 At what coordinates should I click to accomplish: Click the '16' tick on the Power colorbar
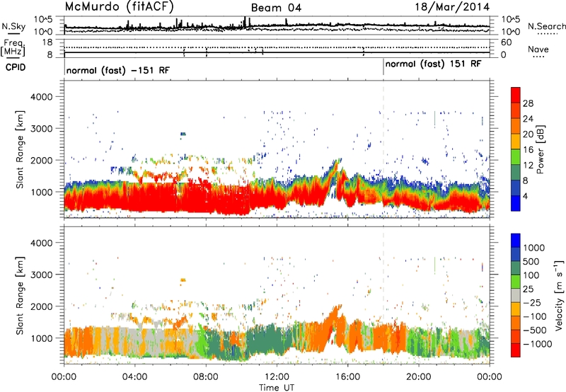click(528, 150)
